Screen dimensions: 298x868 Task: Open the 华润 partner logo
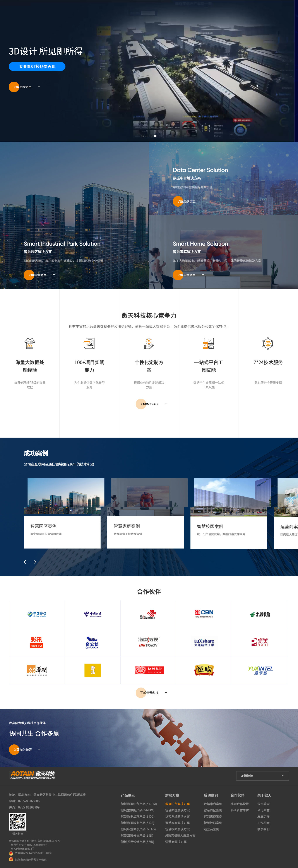coord(37,670)
